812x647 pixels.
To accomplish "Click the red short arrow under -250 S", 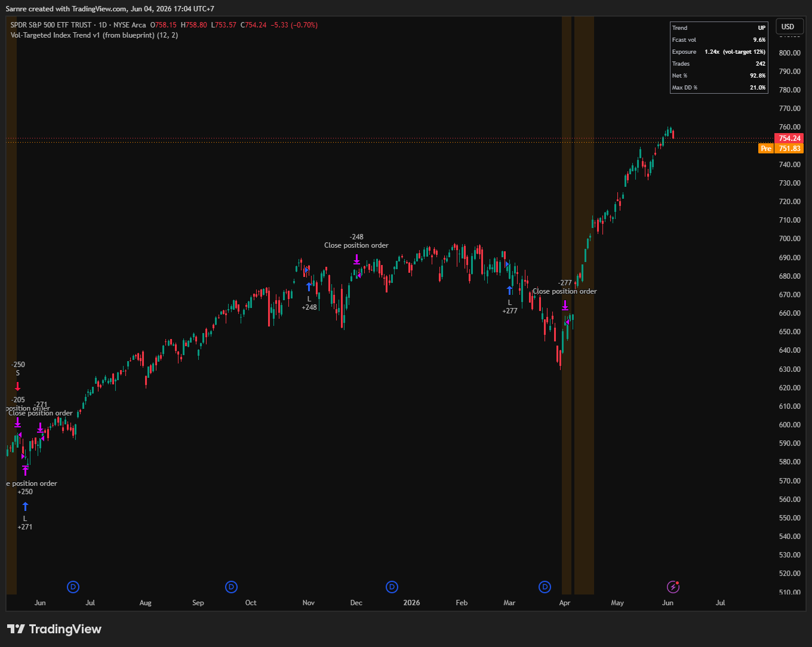I will click(17, 386).
